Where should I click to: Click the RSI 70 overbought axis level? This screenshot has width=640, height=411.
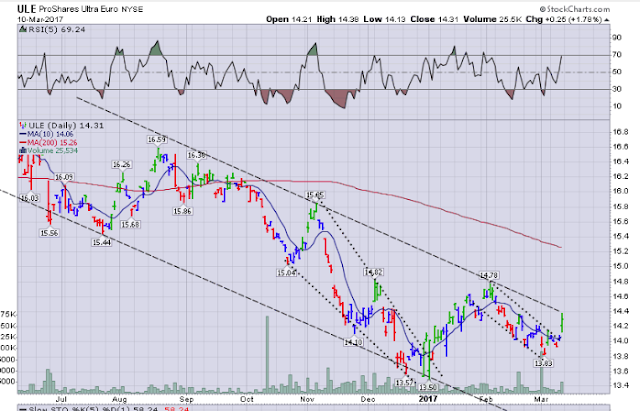(617, 55)
